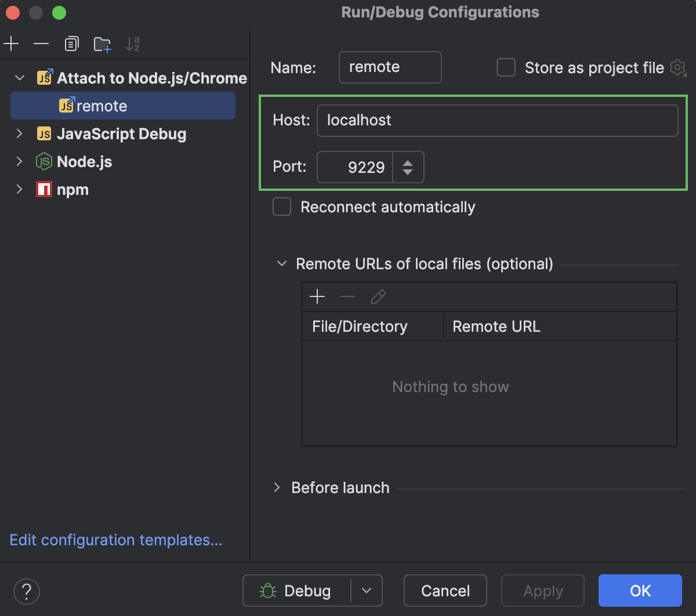Click the Copy Configuration icon
696x616 pixels.
71,44
